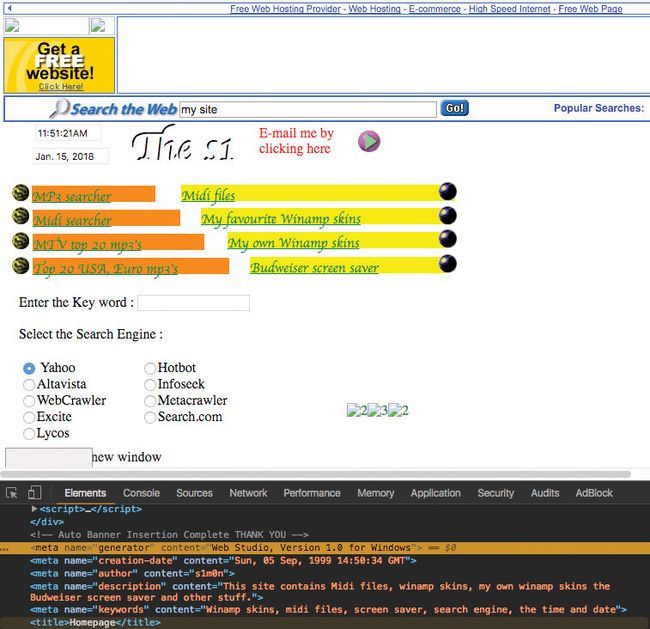Screen dimensions: 650x629
Task: Toggle the device toolbar icon
Action: tap(34, 493)
